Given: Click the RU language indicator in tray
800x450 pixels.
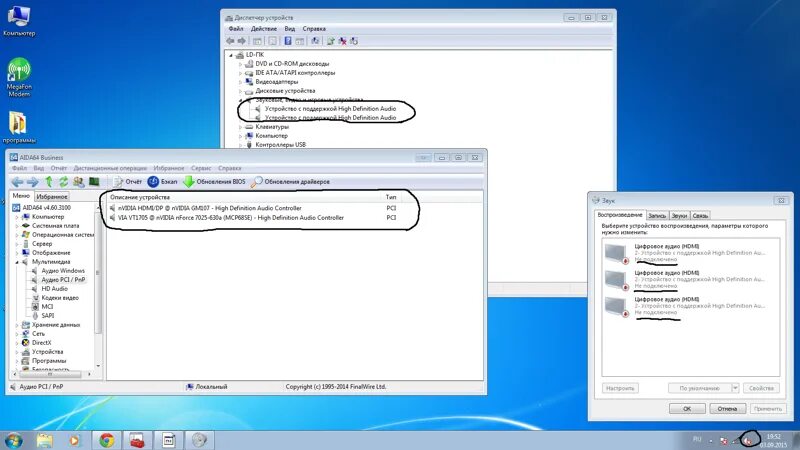Looking at the screenshot, I should pyautogui.click(x=697, y=439).
